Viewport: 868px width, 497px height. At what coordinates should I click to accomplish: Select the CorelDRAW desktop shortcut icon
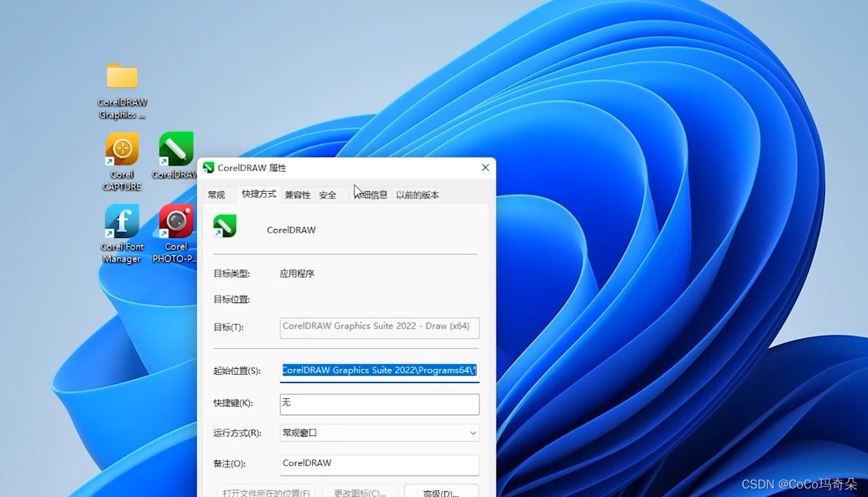(x=176, y=156)
